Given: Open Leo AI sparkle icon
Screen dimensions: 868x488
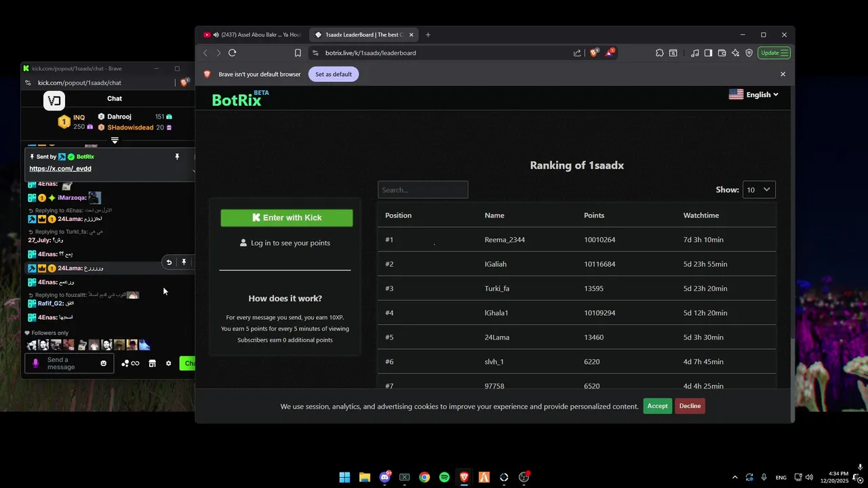Looking at the screenshot, I should click(x=735, y=53).
